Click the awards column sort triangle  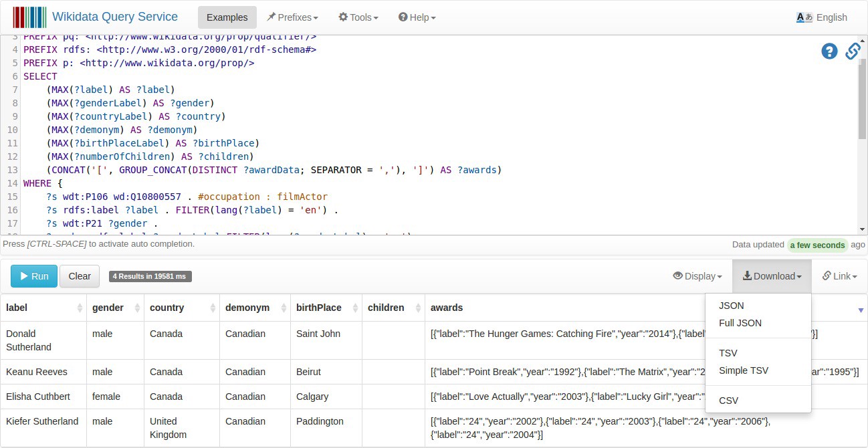861,310
